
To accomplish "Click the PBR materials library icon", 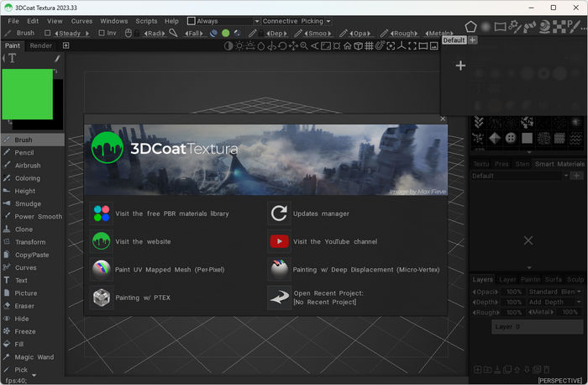I will pos(102,214).
